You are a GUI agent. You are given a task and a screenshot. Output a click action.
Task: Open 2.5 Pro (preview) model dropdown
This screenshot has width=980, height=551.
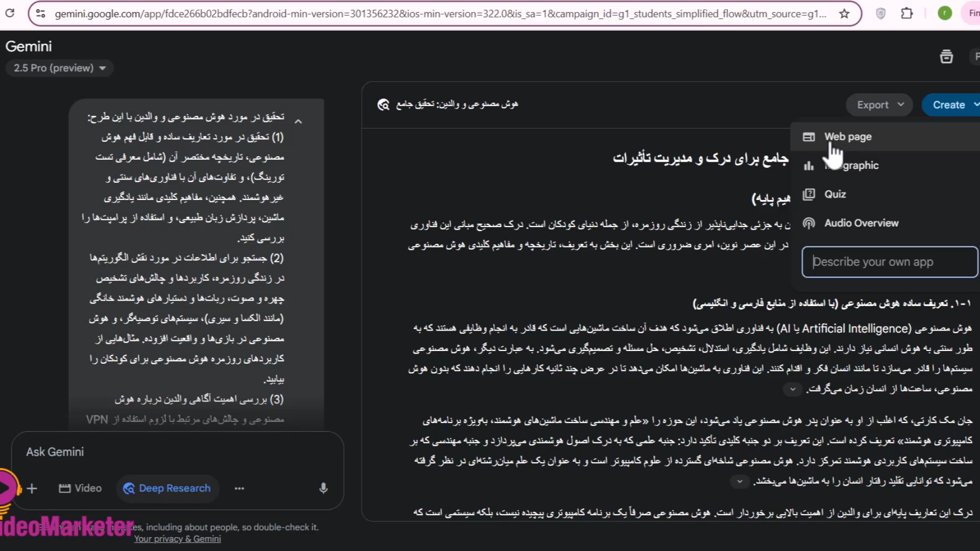pos(59,68)
